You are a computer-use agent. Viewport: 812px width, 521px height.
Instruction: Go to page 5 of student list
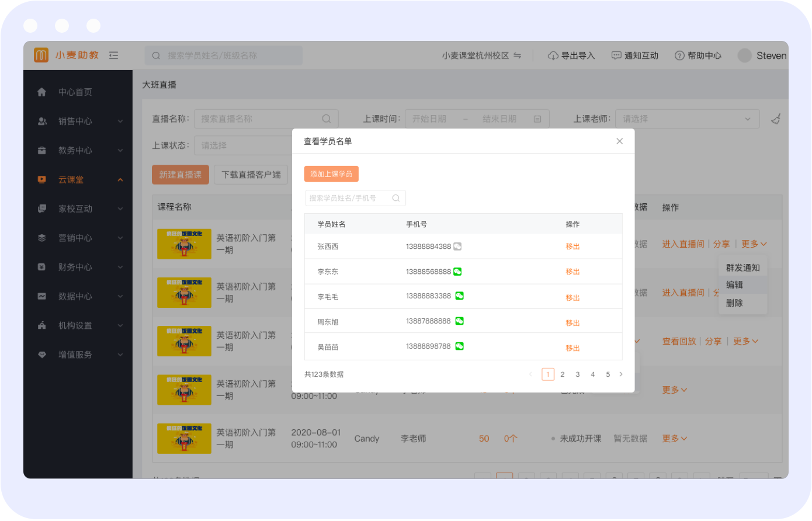pyautogui.click(x=608, y=374)
